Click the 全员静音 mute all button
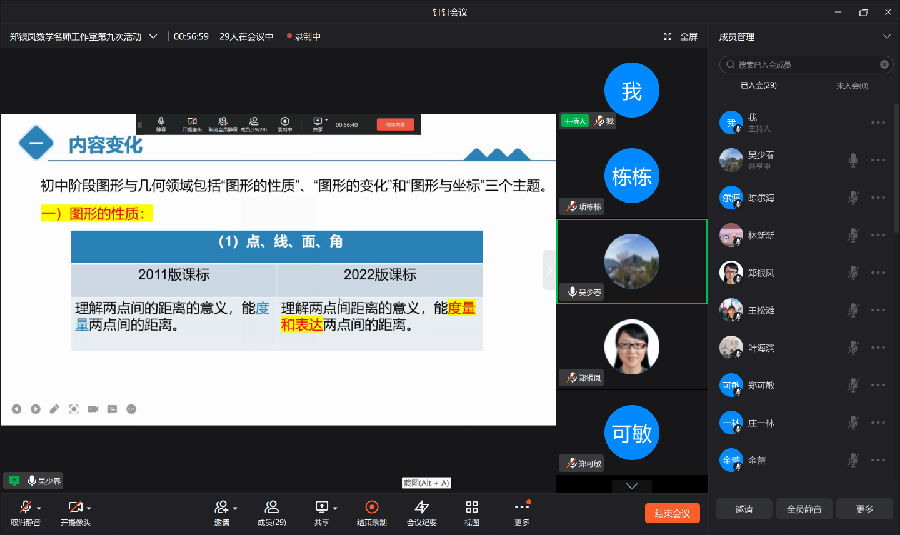900x535 pixels. click(x=804, y=509)
